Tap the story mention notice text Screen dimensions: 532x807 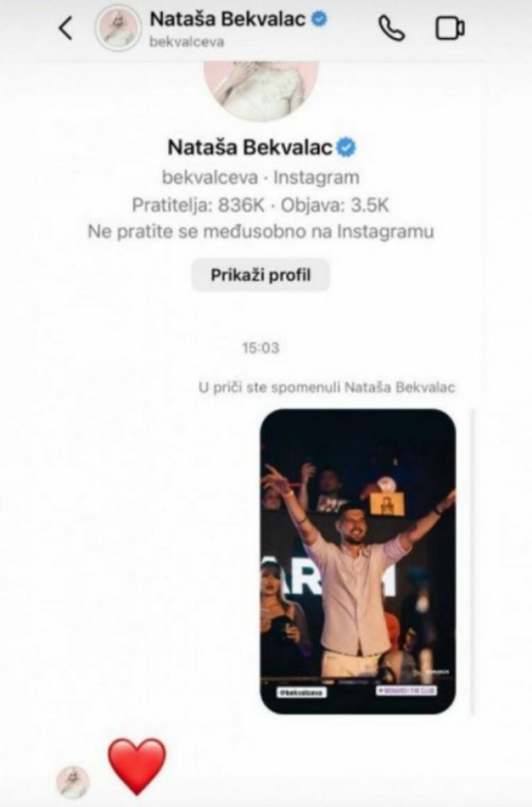327,387
